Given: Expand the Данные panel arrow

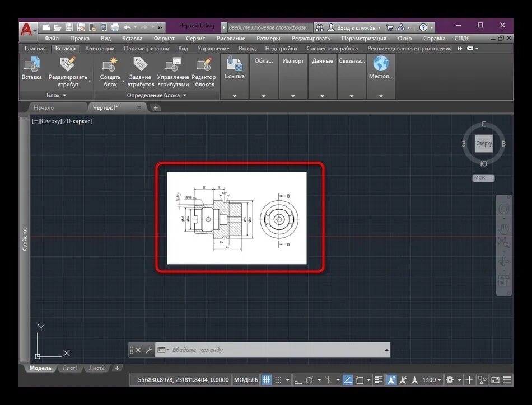Looking at the screenshot, I should coord(323,96).
